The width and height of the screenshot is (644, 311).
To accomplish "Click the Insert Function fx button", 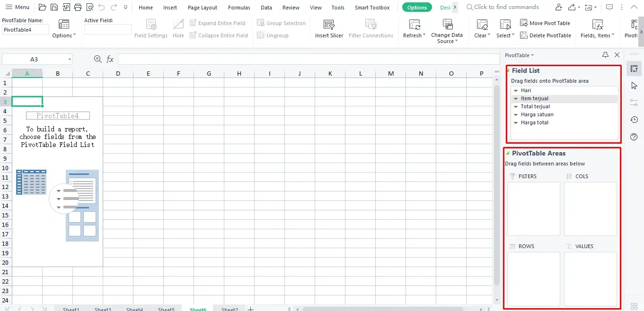I will pyautogui.click(x=110, y=59).
